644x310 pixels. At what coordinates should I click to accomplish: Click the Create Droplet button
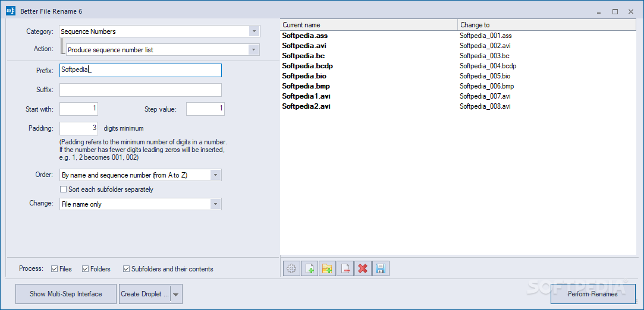click(x=144, y=294)
